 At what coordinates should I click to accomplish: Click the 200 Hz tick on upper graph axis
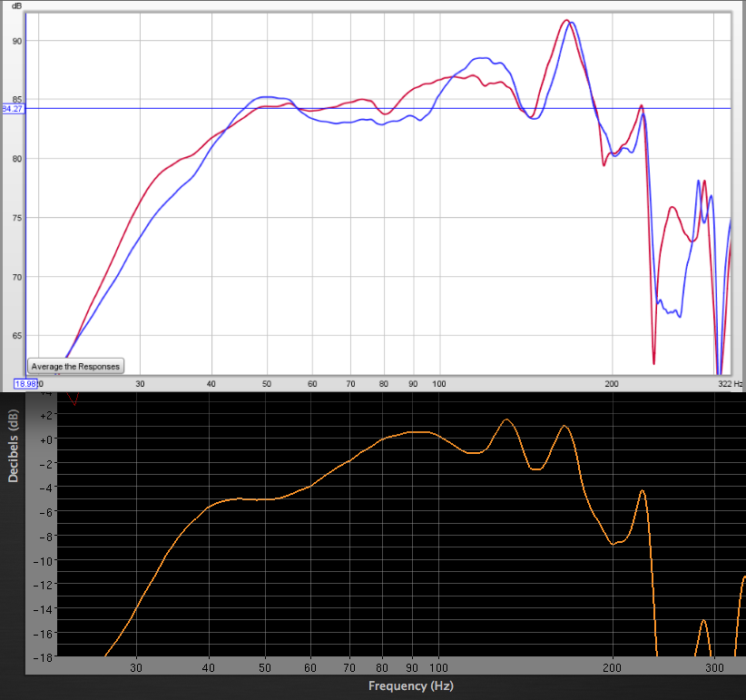tap(612, 383)
